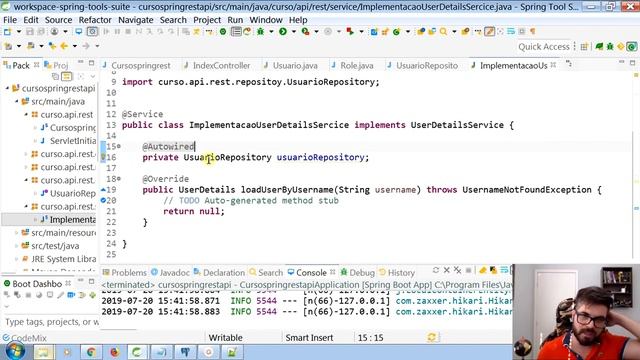Open the Run launch dropdown arrow
640x360 pixels.
tap(293, 31)
